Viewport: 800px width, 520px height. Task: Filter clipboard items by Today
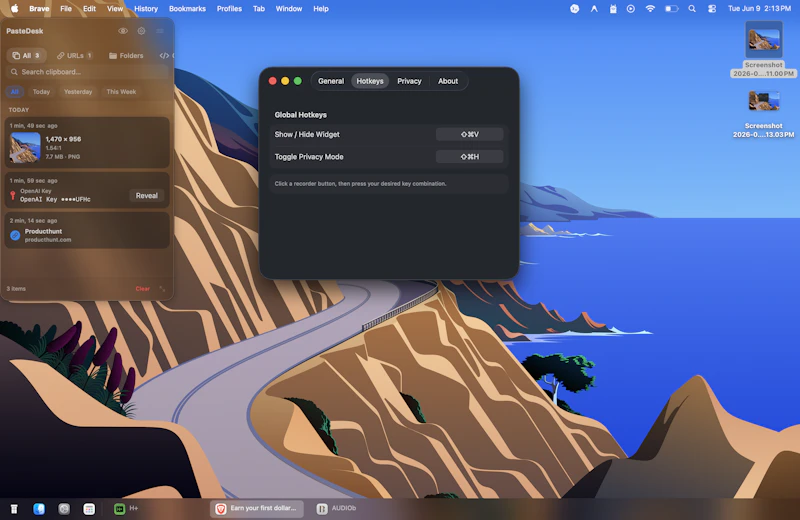pos(41,92)
